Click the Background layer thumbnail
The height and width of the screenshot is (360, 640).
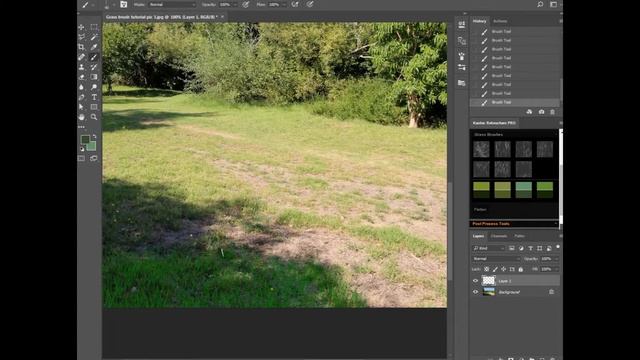489,292
